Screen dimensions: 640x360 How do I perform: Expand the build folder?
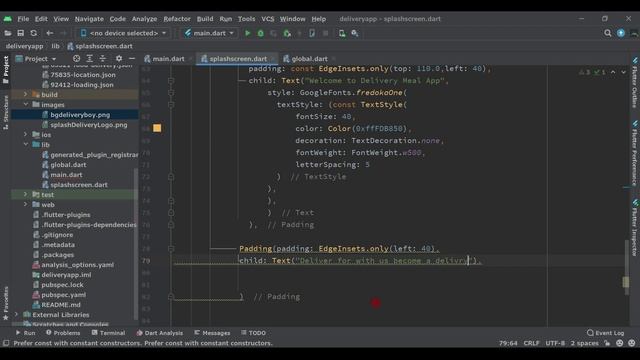[25, 94]
